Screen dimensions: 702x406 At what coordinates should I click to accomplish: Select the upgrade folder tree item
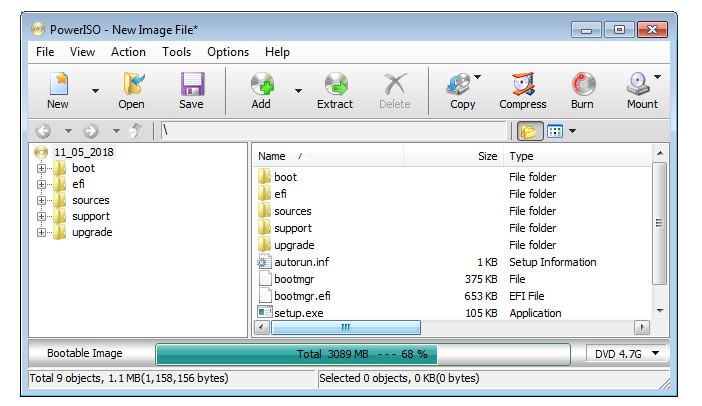pos(92,233)
